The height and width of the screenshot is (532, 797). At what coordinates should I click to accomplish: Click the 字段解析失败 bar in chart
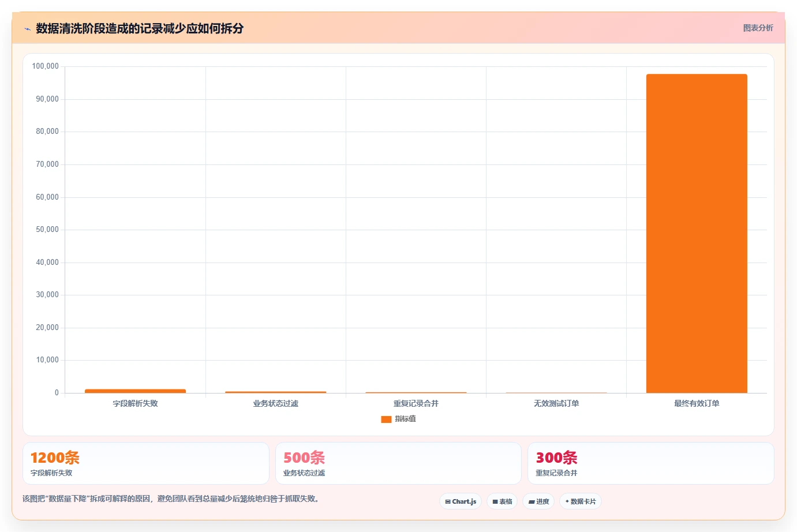(135, 391)
